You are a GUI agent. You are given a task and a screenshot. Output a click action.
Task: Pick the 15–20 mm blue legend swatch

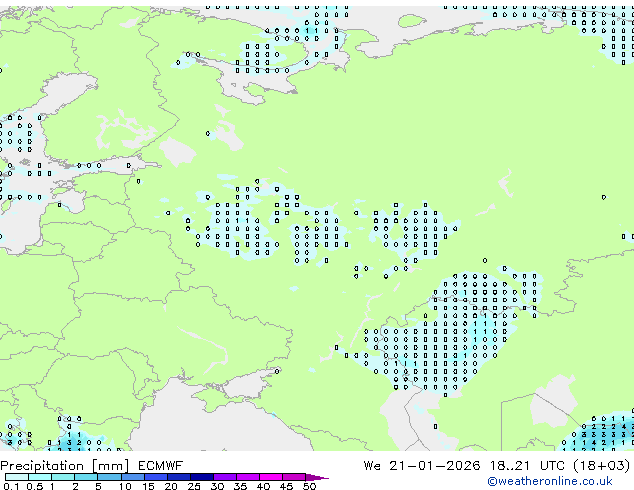point(155,477)
